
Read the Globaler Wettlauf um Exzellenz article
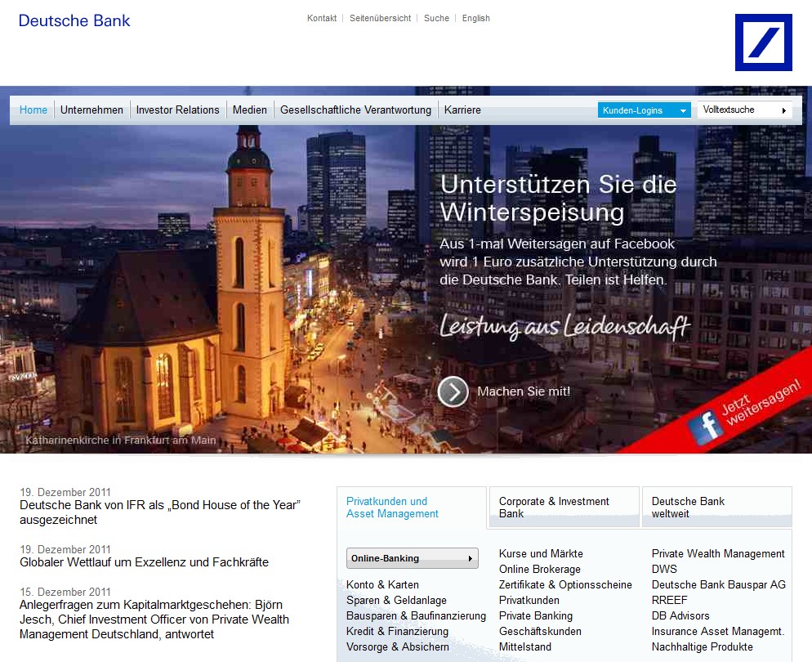click(x=144, y=562)
